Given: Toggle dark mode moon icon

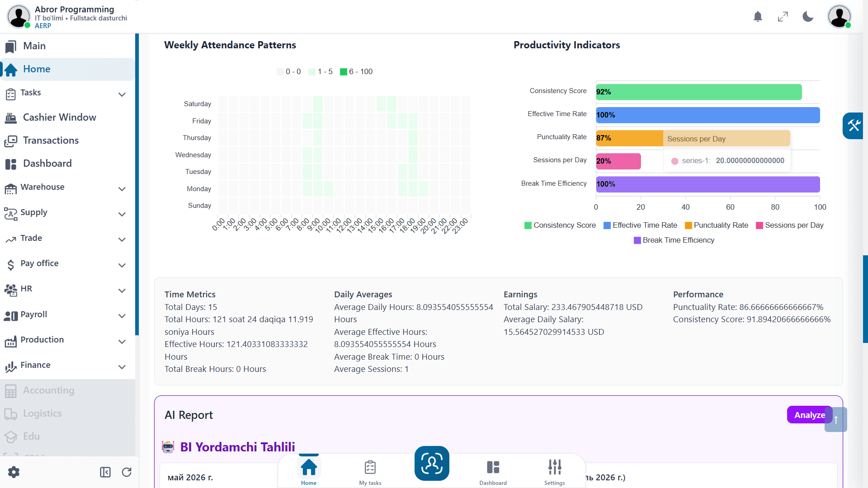Looking at the screenshot, I should [x=808, y=17].
